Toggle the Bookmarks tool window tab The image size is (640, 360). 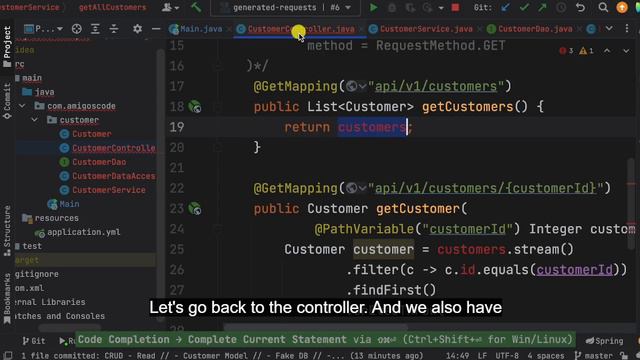click(7, 299)
